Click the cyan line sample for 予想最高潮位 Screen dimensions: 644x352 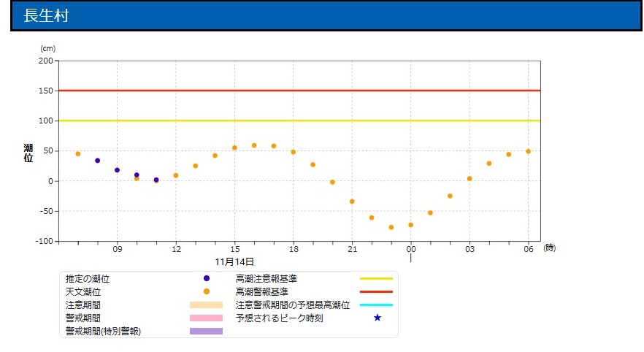pyautogui.click(x=376, y=305)
